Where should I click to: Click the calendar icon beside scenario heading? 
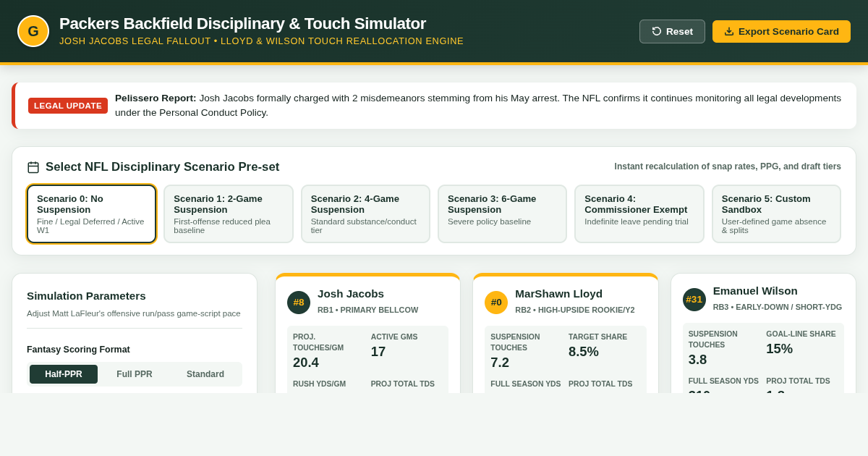(x=33, y=167)
